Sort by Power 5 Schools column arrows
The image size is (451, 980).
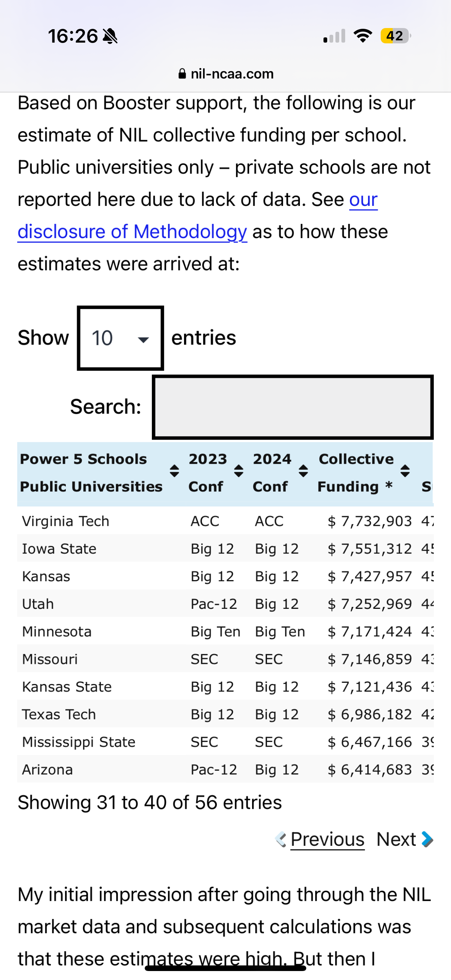(x=174, y=471)
